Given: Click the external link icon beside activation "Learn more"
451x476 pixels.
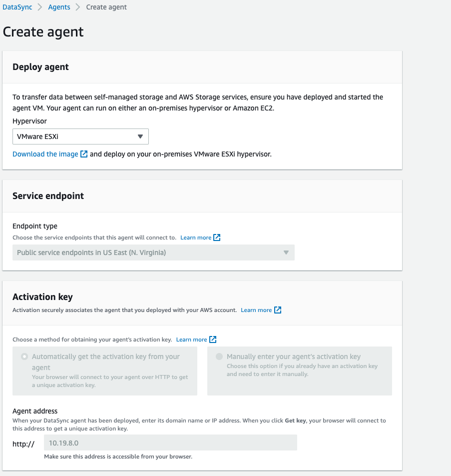Looking at the screenshot, I should pos(278,310).
